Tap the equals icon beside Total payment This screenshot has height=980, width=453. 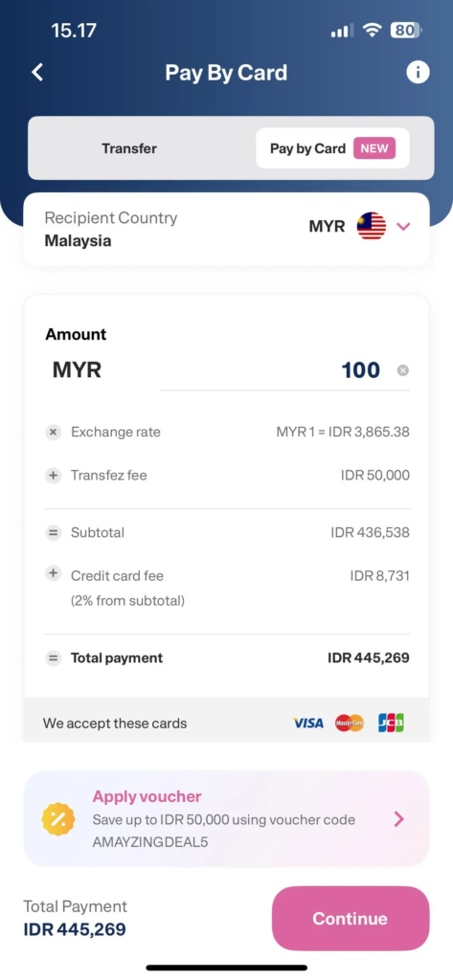pyautogui.click(x=54, y=658)
